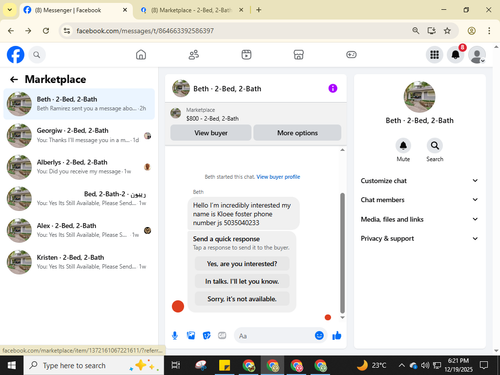Open the Chrome three-dot menu

[489, 31]
